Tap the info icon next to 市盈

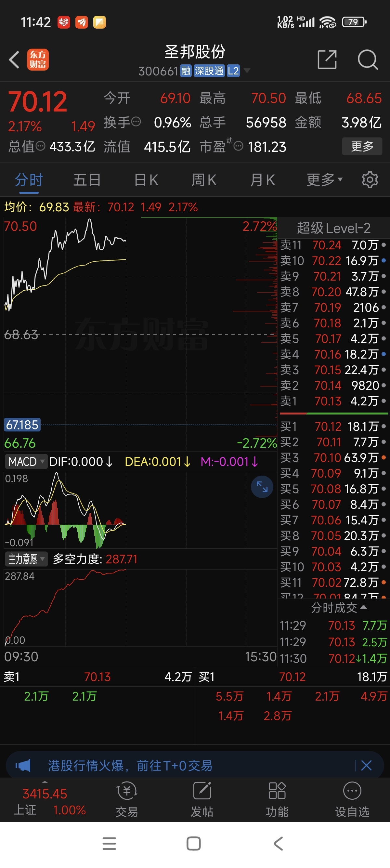238,146
